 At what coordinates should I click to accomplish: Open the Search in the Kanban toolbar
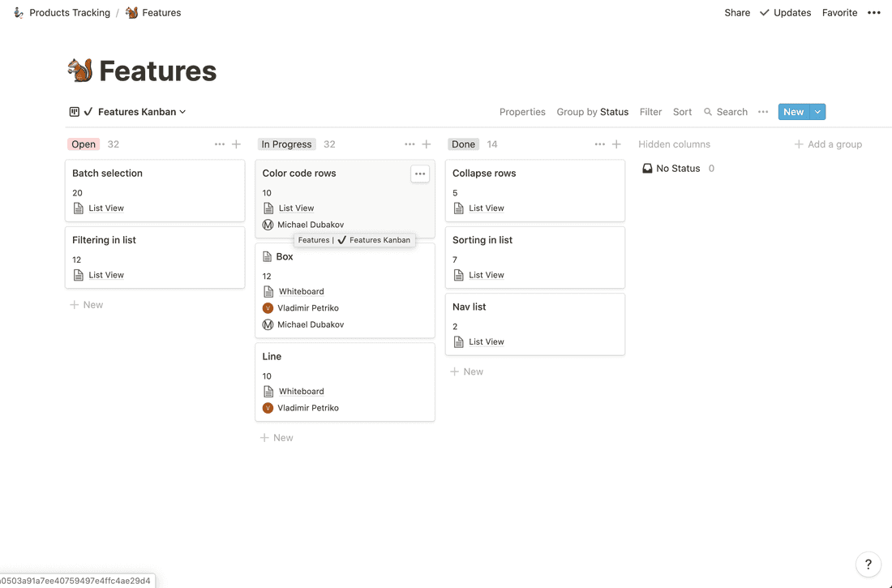point(726,111)
